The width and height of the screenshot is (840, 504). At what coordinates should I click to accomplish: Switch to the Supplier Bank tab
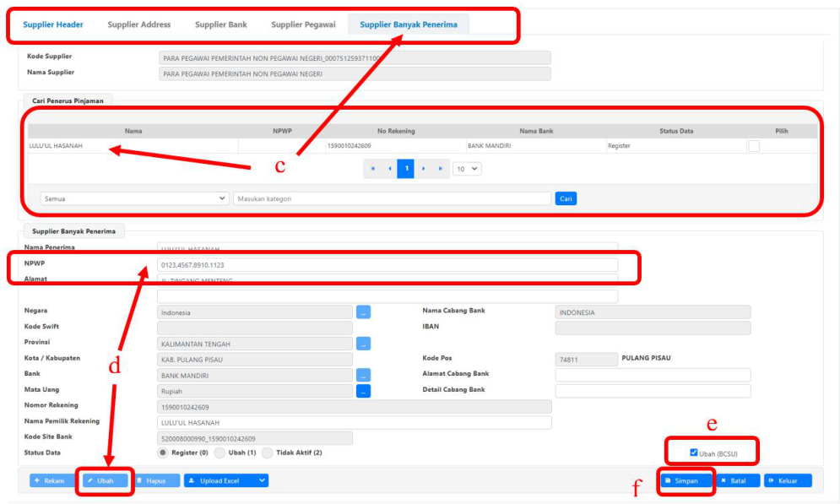pos(221,24)
